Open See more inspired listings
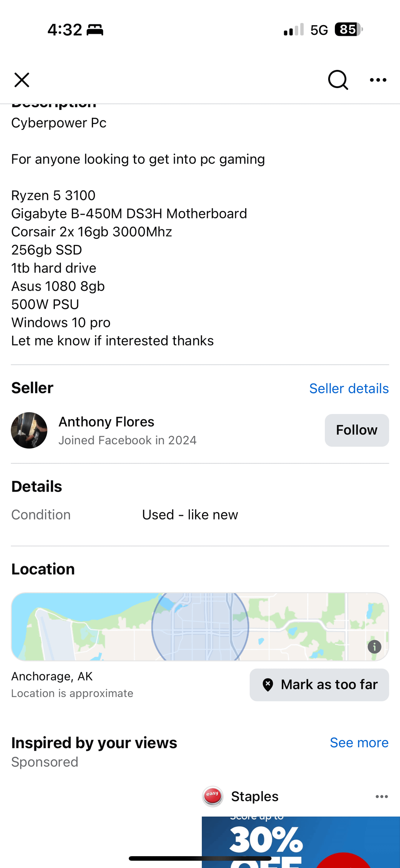The height and width of the screenshot is (868, 400). [x=359, y=743]
